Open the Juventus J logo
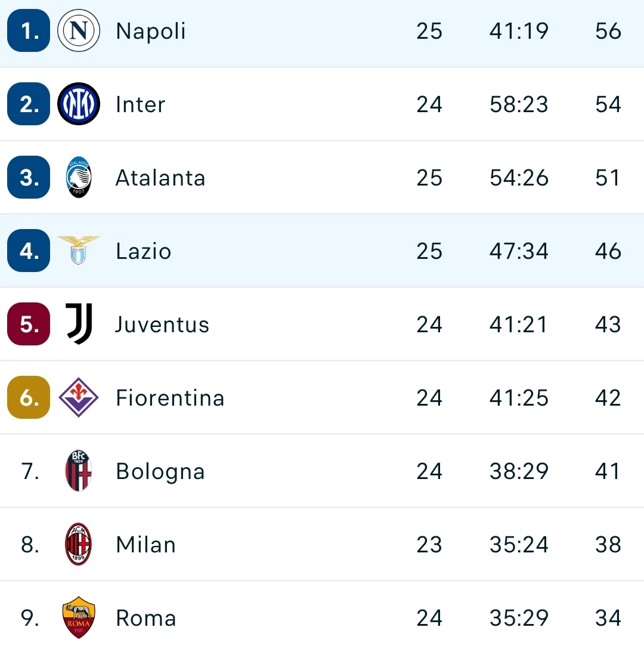This screenshot has width=644, height=652. [79, 324]
